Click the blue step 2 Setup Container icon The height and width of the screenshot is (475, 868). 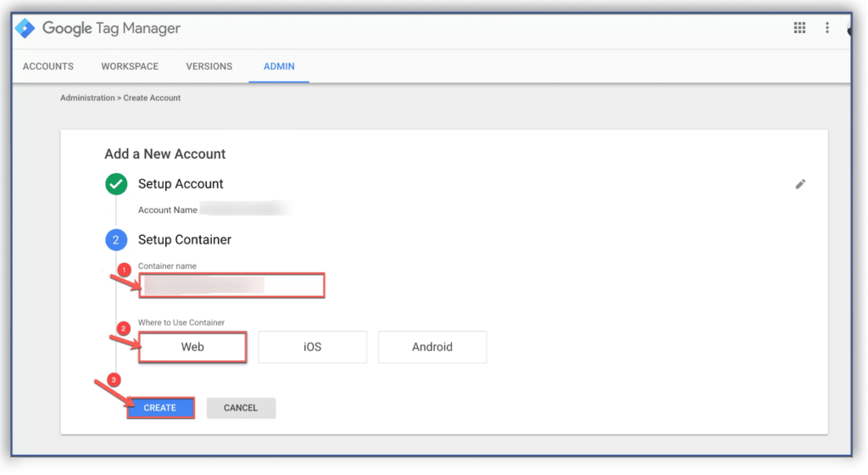[116, 240]
